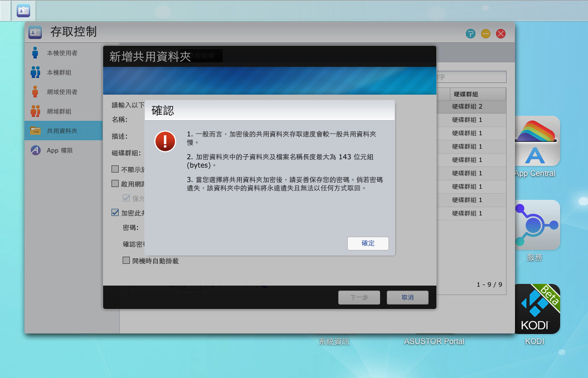
Task: Uncheck the 加密此共 encryption checkbox
Action: pyautogui.click(x=115, y=213)
